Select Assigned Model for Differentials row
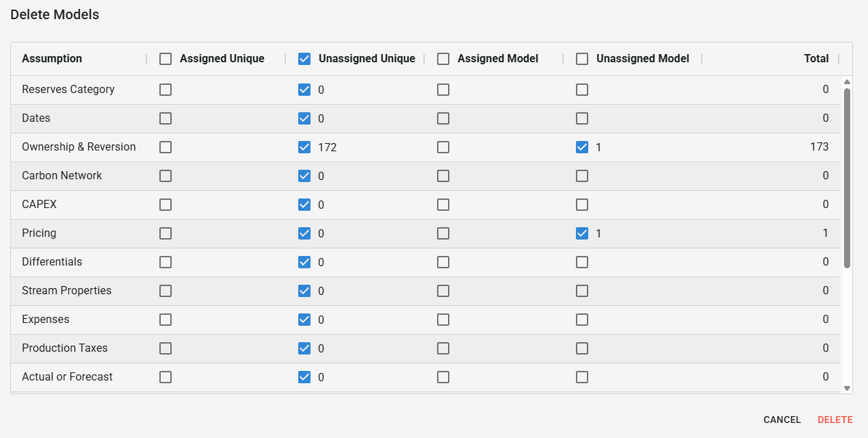 point(443,262)
